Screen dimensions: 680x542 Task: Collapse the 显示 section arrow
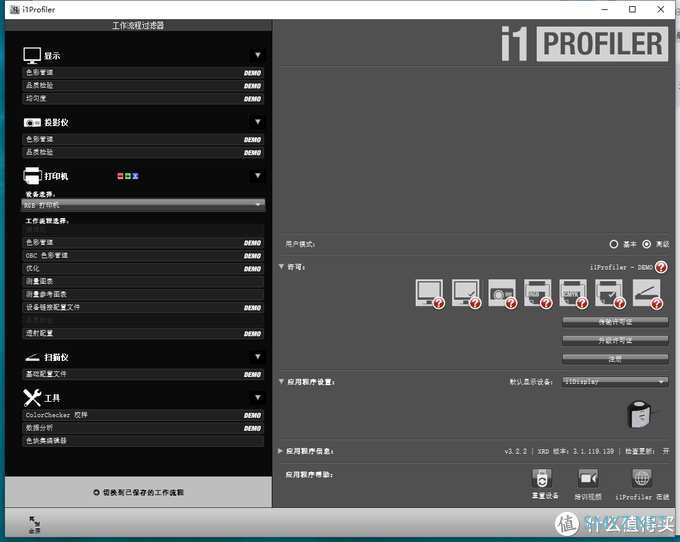point(258,55)
